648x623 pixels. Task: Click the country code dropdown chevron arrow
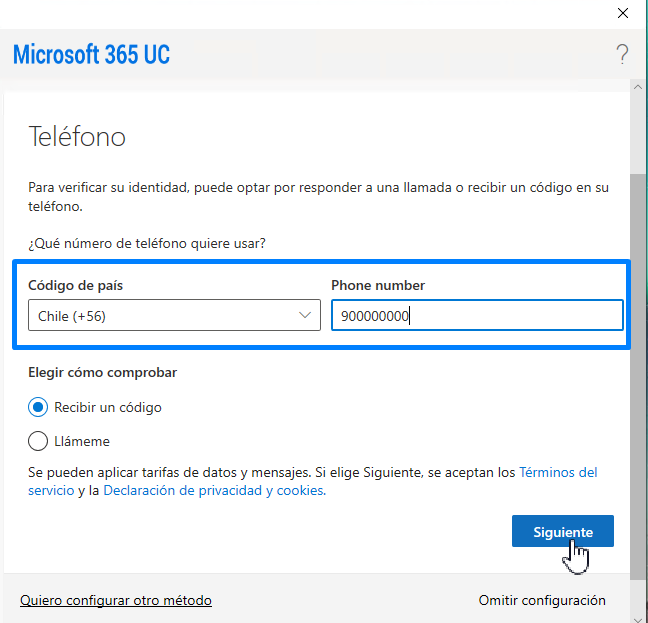305,316
